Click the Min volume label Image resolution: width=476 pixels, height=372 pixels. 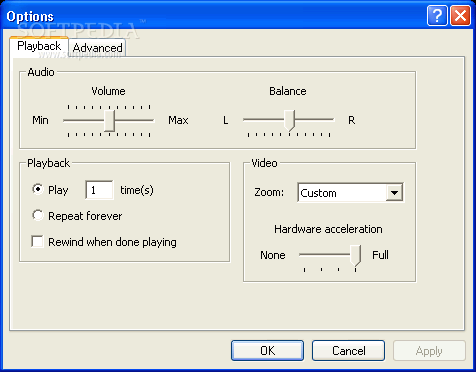(x=40, y=120)
